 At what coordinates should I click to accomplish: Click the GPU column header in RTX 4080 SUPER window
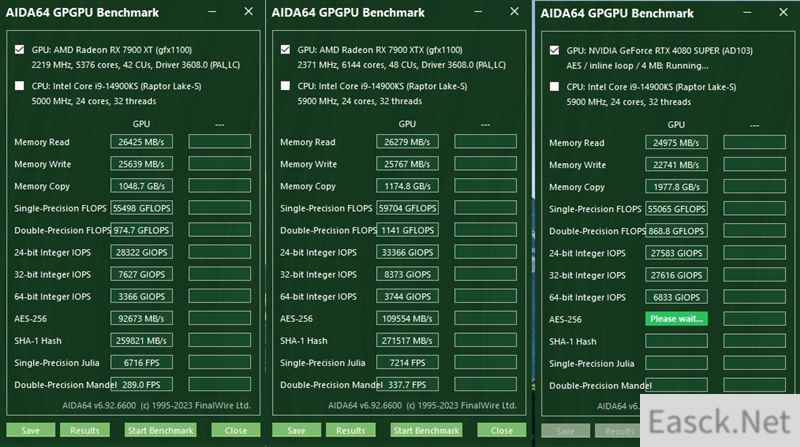coord(676,125)
